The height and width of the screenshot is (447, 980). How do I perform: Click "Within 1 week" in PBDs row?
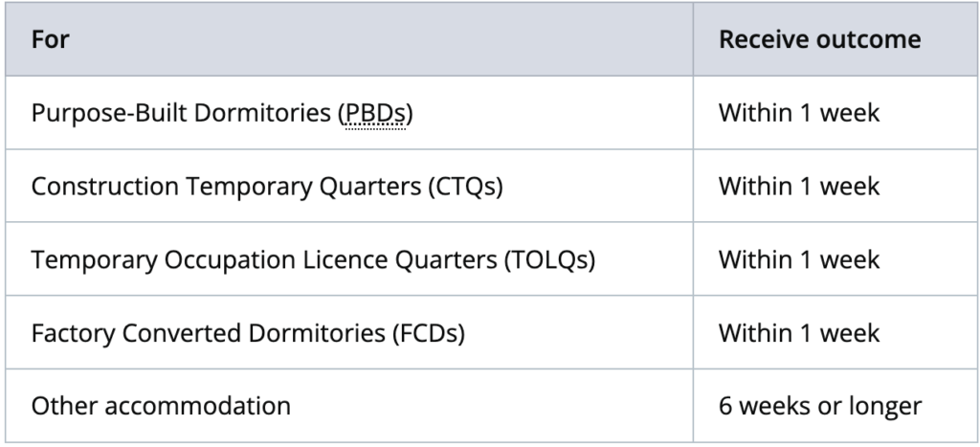(799, 113)
